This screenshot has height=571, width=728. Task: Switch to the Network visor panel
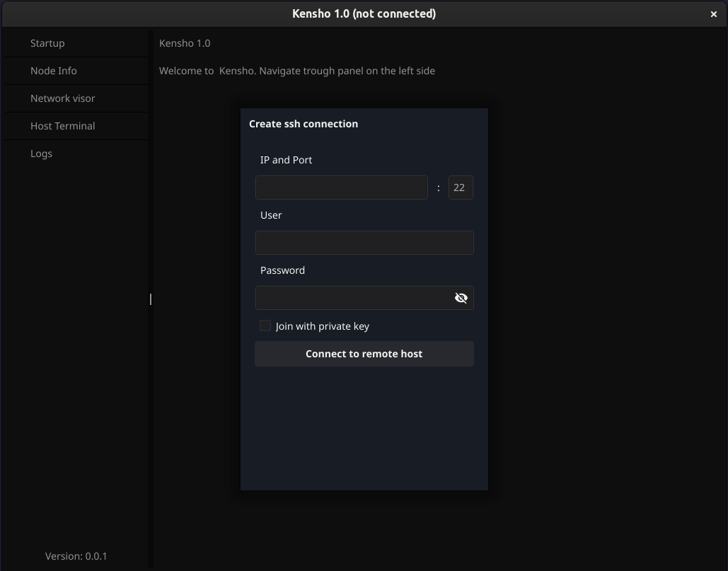[62, 98]
